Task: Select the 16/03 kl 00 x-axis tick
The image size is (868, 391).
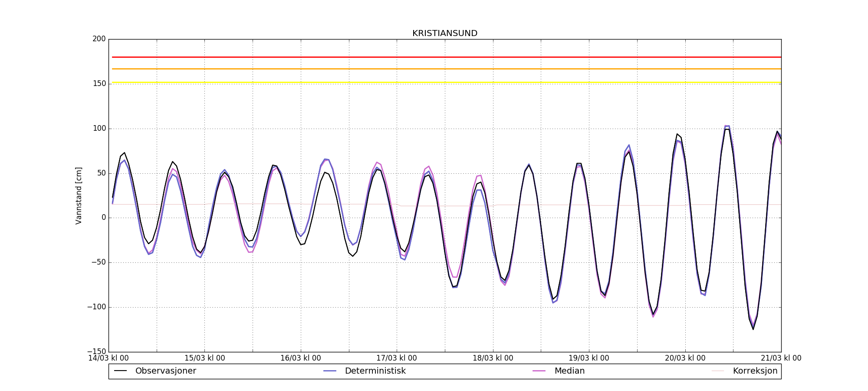Action: click(x=300, y=358)
